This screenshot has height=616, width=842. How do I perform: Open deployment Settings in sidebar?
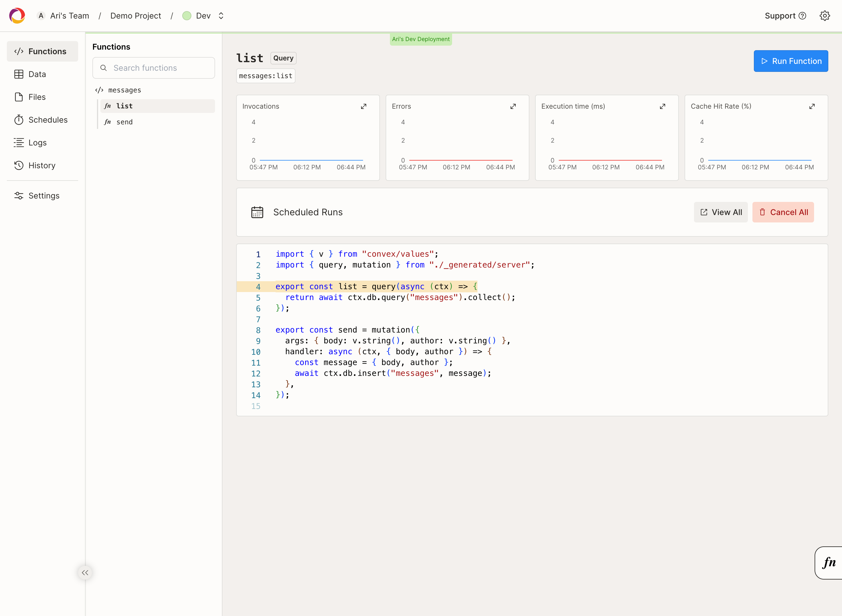(42, 196)
